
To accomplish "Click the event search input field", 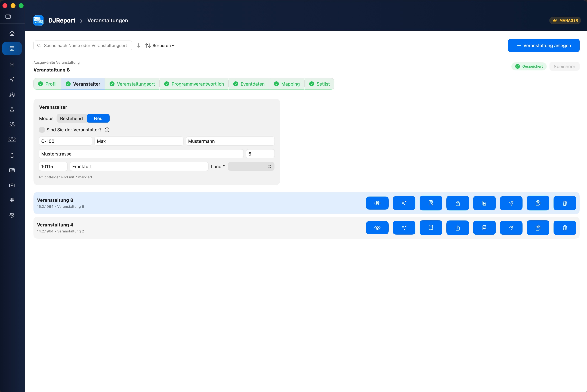I will point(85,45).
